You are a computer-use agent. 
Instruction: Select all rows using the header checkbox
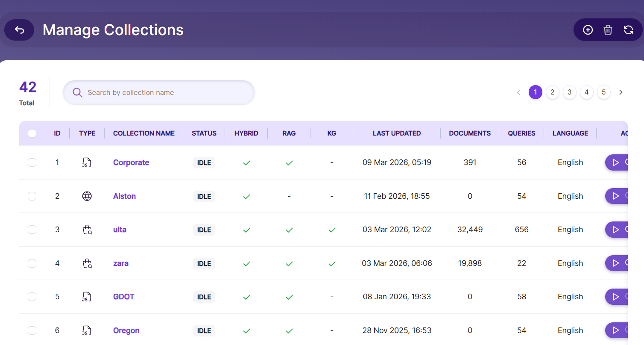(x=32, y=133)
